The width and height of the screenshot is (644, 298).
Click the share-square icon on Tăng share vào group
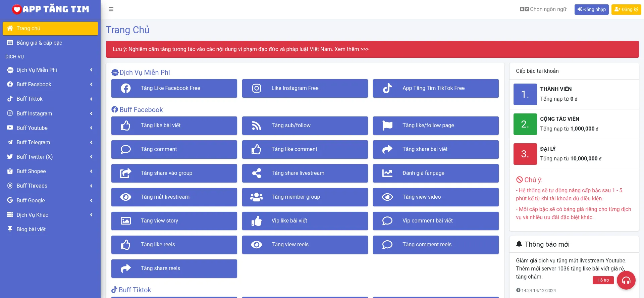[126, 173]
